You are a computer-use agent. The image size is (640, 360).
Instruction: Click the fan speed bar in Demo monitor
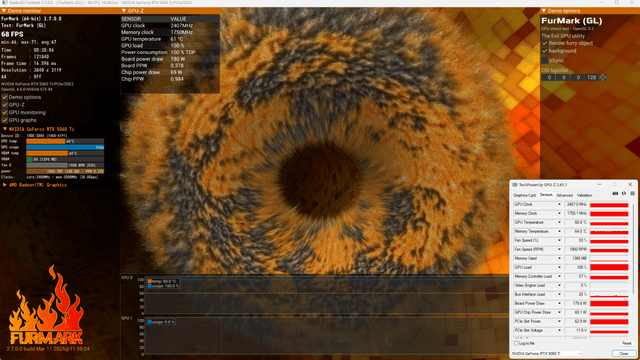(65, 165)
